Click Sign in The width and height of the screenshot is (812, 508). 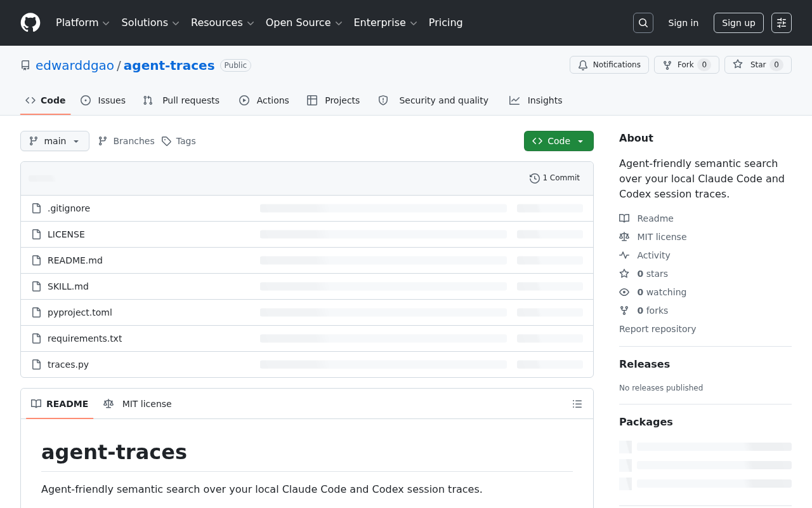[x=683, y=23]
